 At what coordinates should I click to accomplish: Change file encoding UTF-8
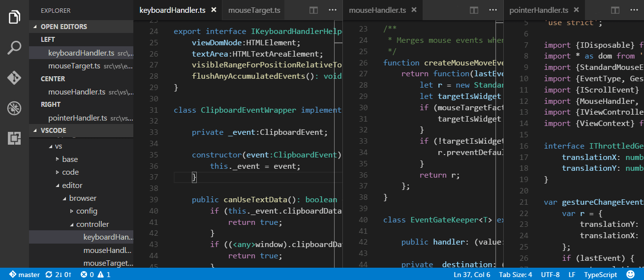pyautogui.click(x=551, y=275)
